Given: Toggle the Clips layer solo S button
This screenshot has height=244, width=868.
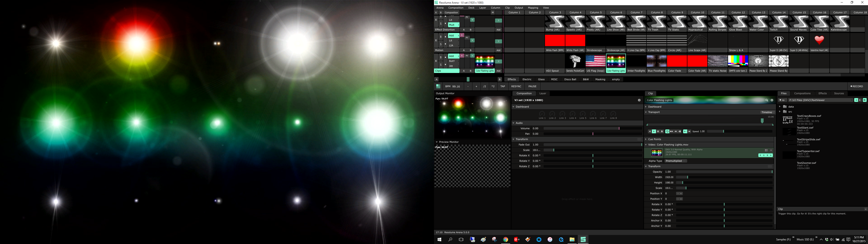Looking at the screenshot, I should click(441, 65).
